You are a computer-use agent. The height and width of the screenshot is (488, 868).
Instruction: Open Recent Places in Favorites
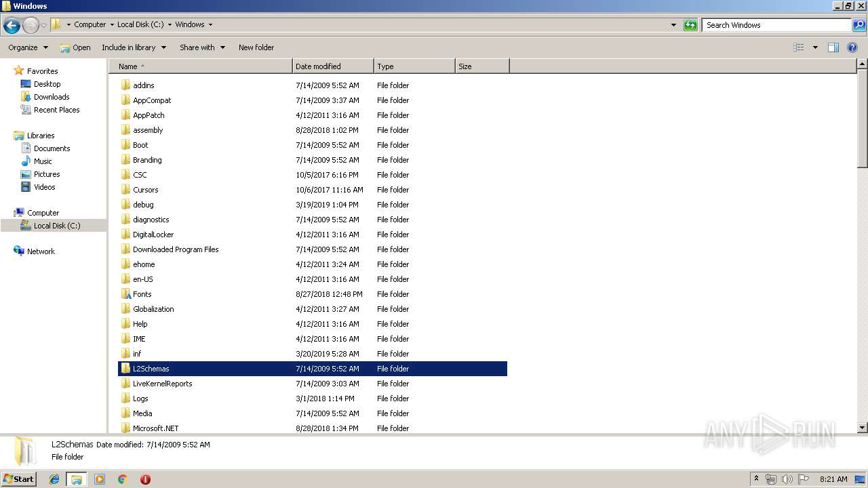click(x=56, y=110)
